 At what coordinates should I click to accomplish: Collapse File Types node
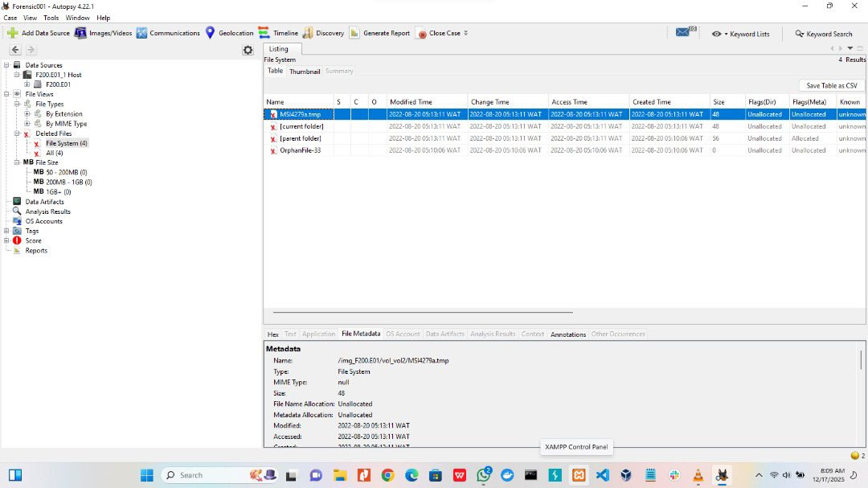point(17,105)
